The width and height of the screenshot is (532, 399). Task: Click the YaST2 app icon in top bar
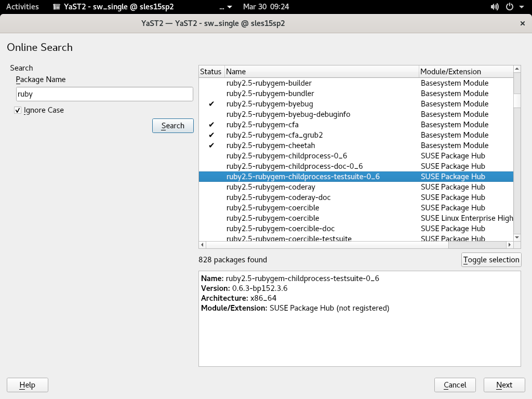click(x=57, y=7)
